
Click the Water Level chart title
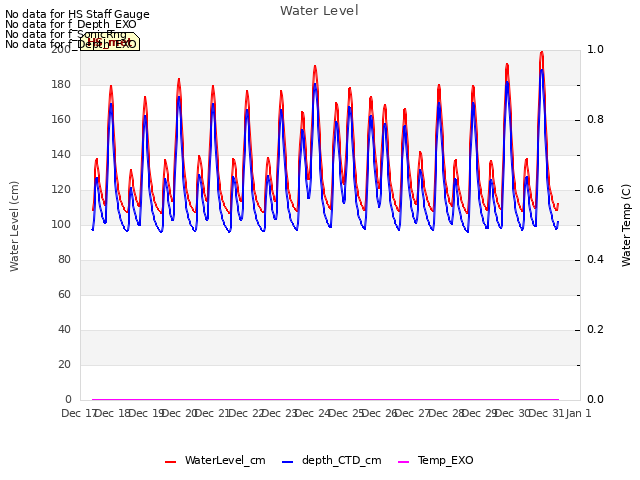click(319, 10)
